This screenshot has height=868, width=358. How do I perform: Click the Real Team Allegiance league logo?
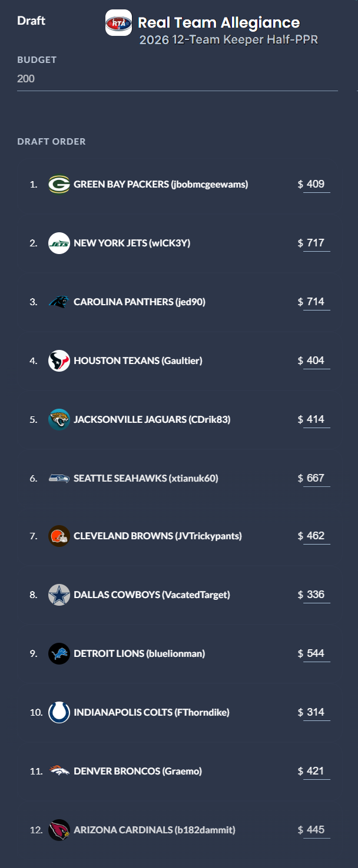click(118, 23)
